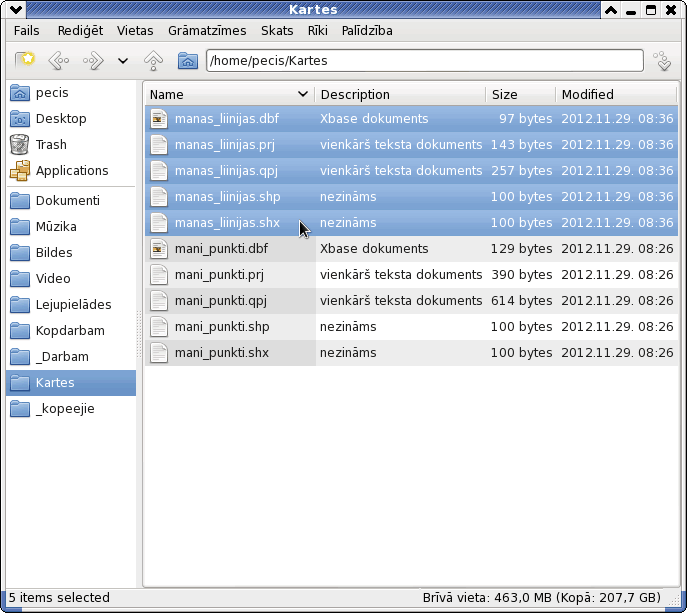Image resolution: width=687 pixels, height=613 pixels.
Task: Click the go arrow icon beside path
Action: (x=662, y=60)
